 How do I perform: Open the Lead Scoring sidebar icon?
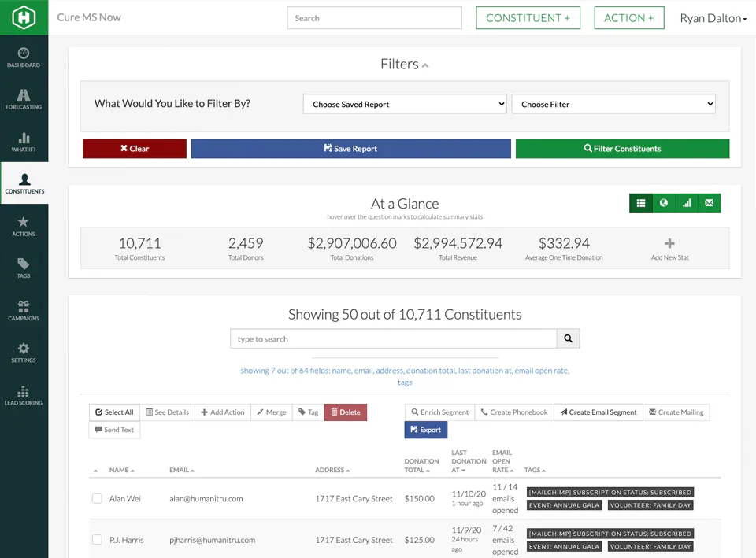point(24,395)
